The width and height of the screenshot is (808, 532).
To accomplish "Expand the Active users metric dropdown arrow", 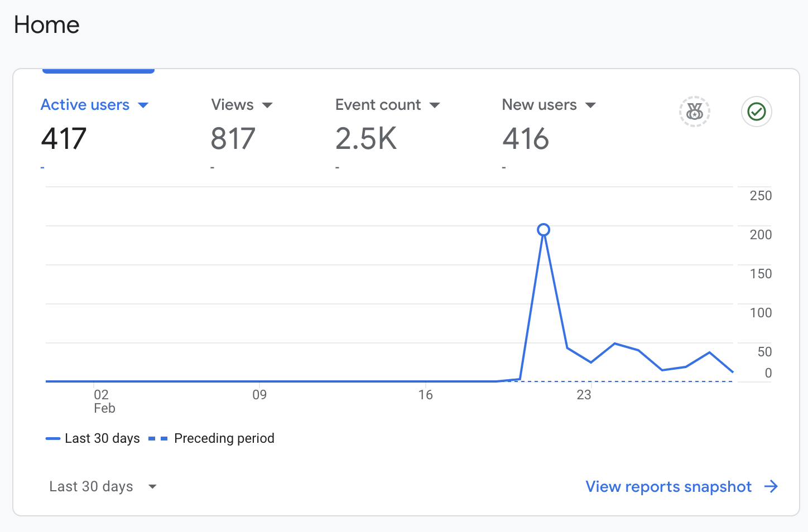I will click(143, 105).
